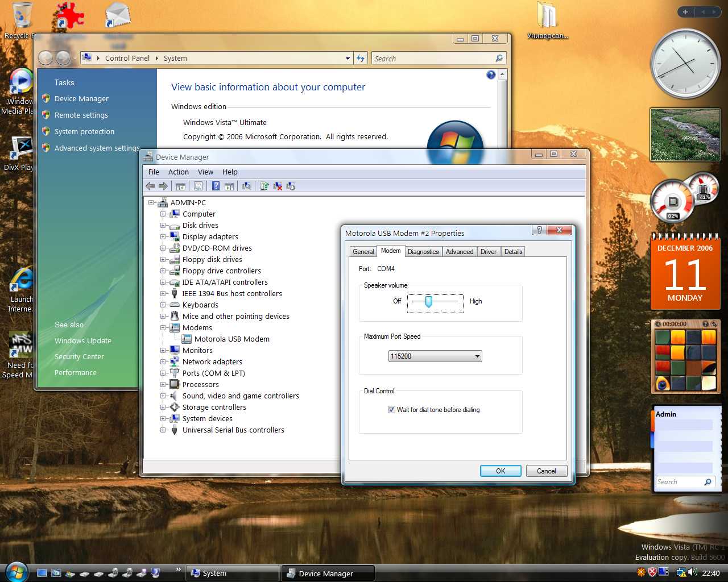This screenshot has width=728, height=582.
Task: Click the Универсал folder on desktop
Action: point(547,21)
